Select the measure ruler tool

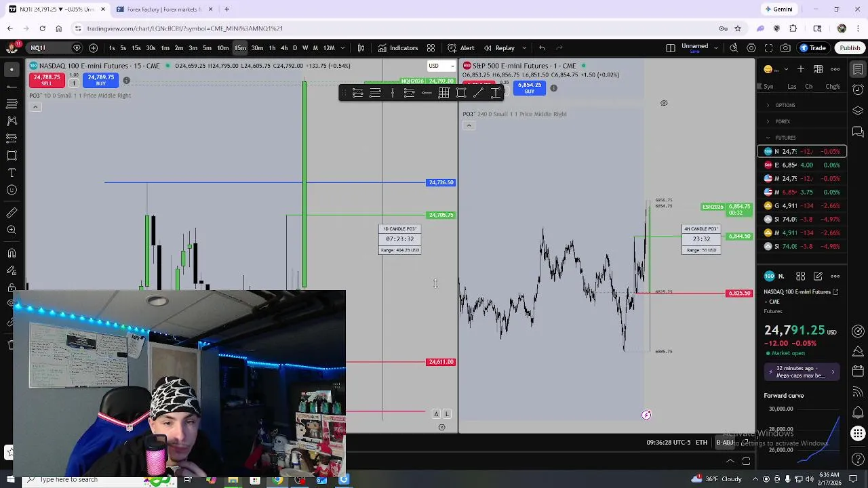(12, 213)
